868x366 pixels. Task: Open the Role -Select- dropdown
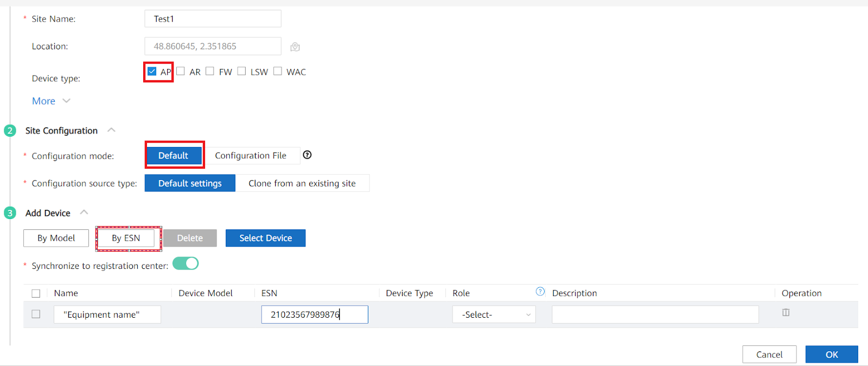494,314
